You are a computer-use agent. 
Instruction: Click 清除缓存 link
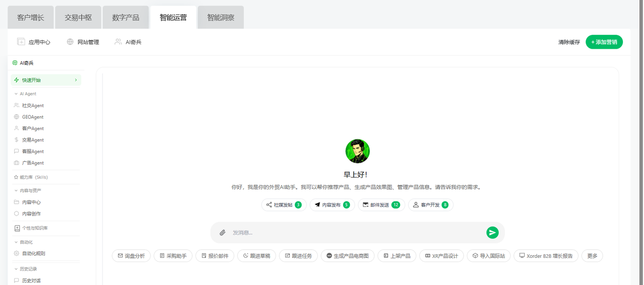click(x=569, y=42)
